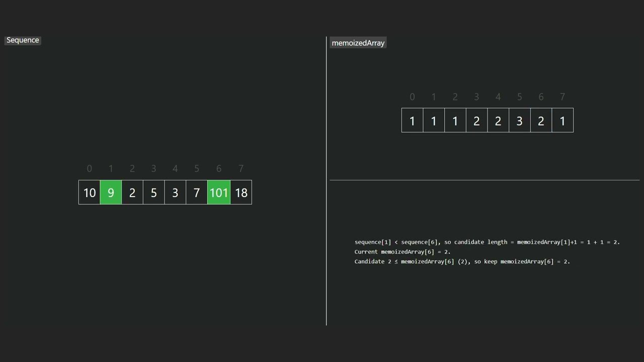This screenshot has height=362, width=644.
Task: Select the memoizedArray cell under index 2
Action: [x=455, y=121]
